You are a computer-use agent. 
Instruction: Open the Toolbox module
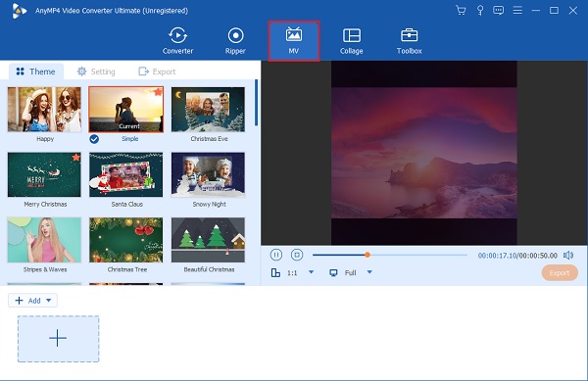click(409, 41)
